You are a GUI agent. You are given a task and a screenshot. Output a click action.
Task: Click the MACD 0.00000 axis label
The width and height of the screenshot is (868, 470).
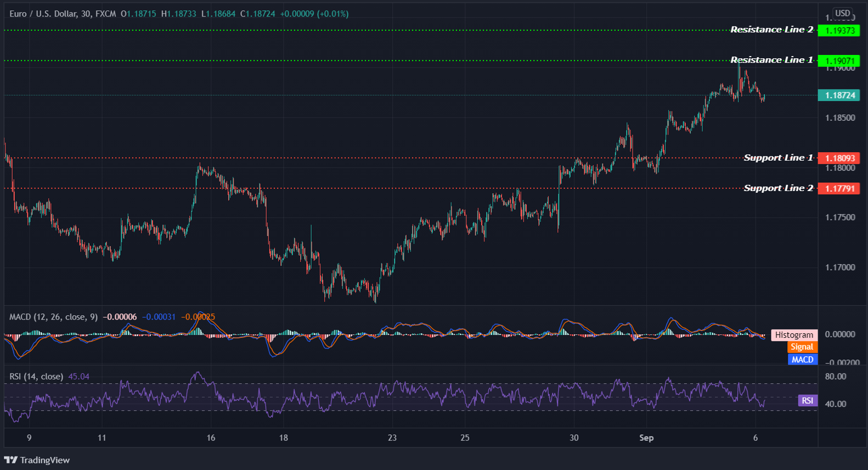click(x=840, y=334)
